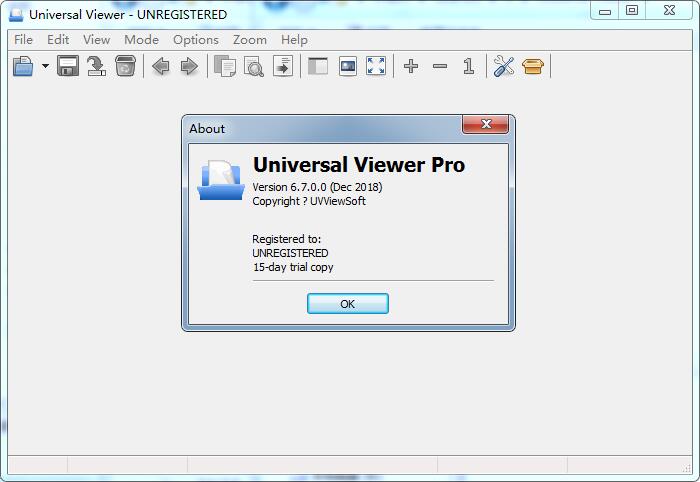Open the Edit menu
Image resolution: width=700 pixels, height=482 pixels.
[58, 40]
